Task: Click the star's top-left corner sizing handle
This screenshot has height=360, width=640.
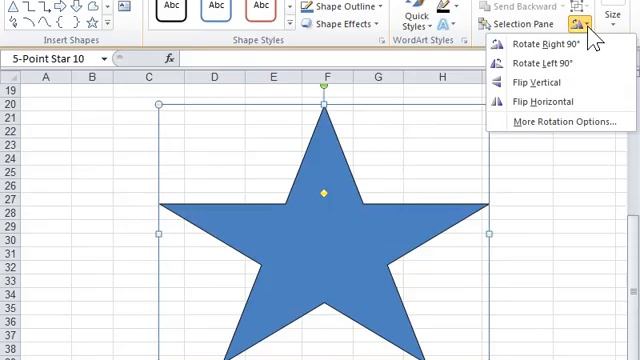Action: tap(159, 104)
